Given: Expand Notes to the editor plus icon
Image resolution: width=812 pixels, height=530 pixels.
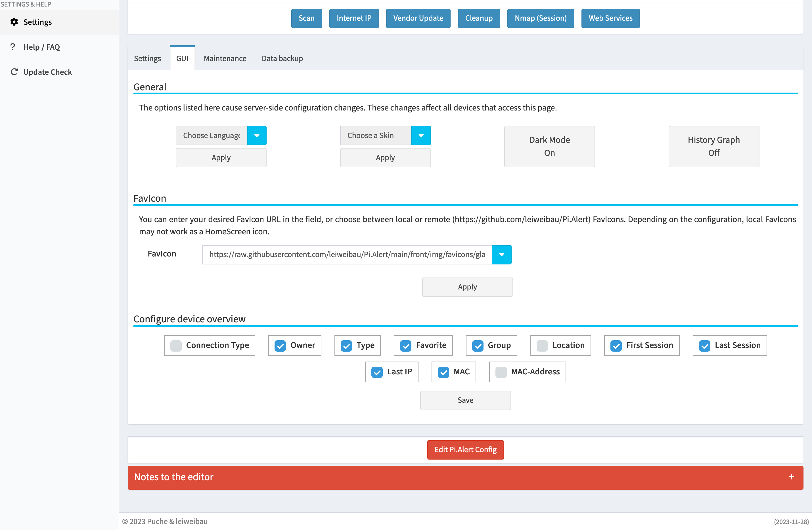Looking at the screenshot, I should coord(791,477).
